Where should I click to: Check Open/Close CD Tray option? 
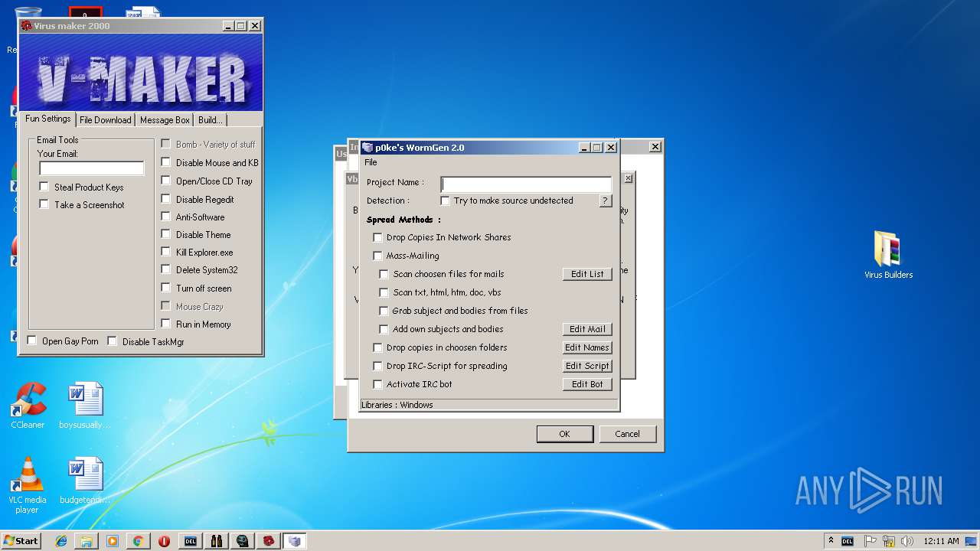165,181
